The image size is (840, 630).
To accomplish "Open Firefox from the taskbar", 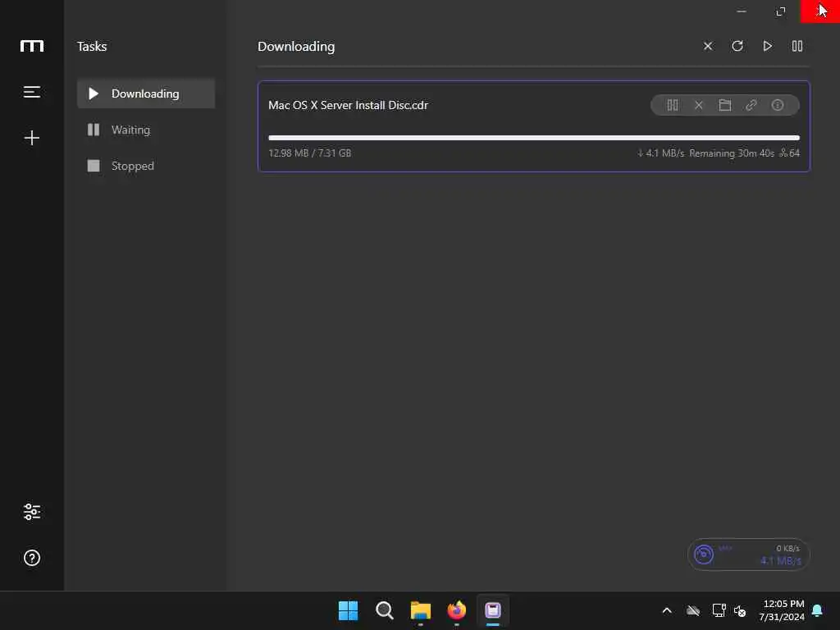I will pyautogui.click(x=456, y=610).
